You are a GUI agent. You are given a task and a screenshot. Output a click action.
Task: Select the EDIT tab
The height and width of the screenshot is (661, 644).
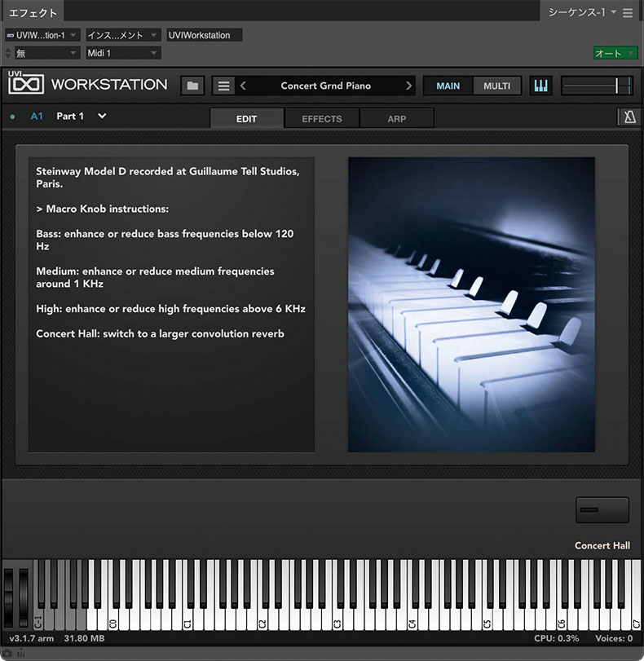click(247, 118)
